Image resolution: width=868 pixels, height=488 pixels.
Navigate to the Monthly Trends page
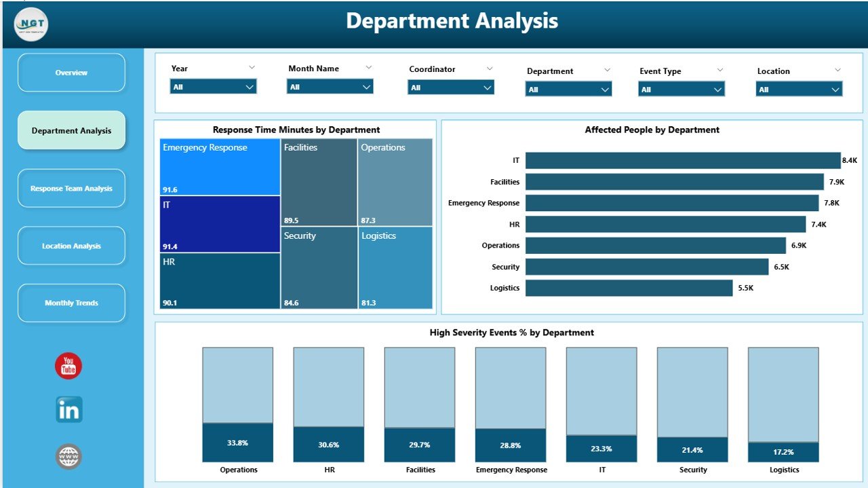coord(71,303)
